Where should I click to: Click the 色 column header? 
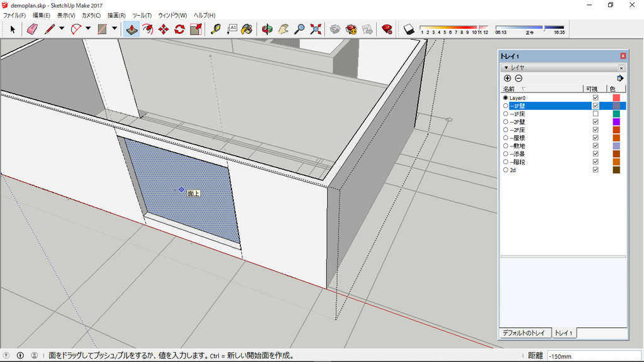(616, 89)
